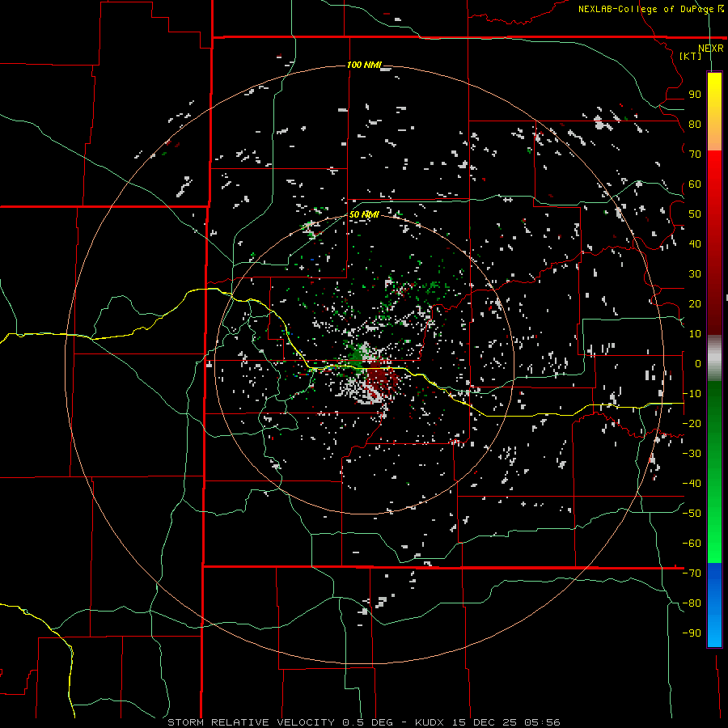Viewport: 728px width, 728px height.
Task: Click the -70 scale value
Action: (692, 574)
